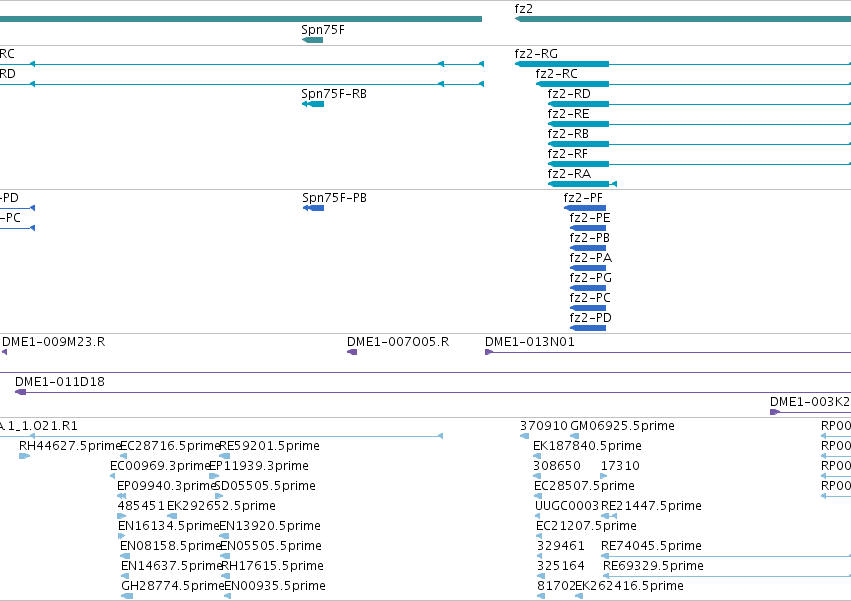Select EST EK292652.5prime

(x=172, y=516)
